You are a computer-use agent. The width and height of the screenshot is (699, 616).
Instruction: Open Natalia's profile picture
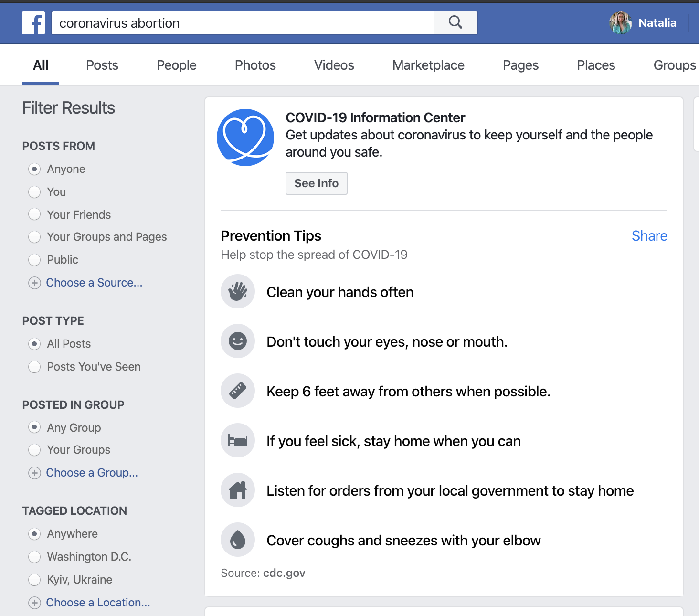tap(621, 22)
